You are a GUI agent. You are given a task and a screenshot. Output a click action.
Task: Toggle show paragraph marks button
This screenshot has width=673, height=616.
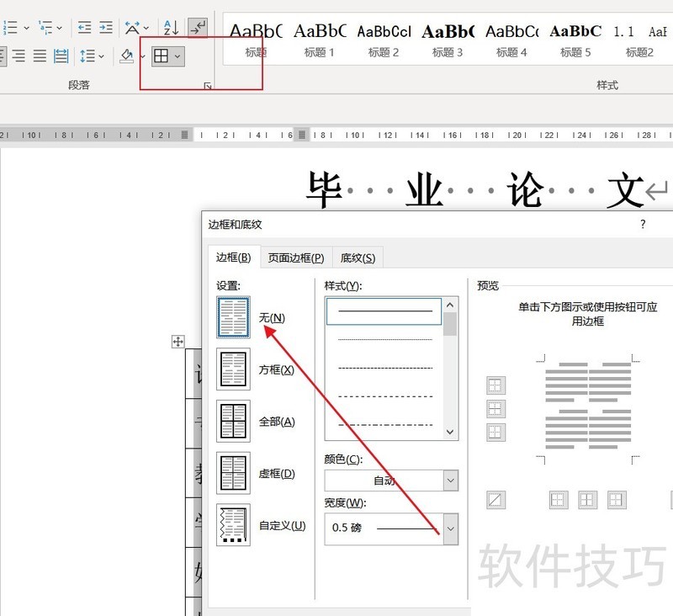[198, 28]
